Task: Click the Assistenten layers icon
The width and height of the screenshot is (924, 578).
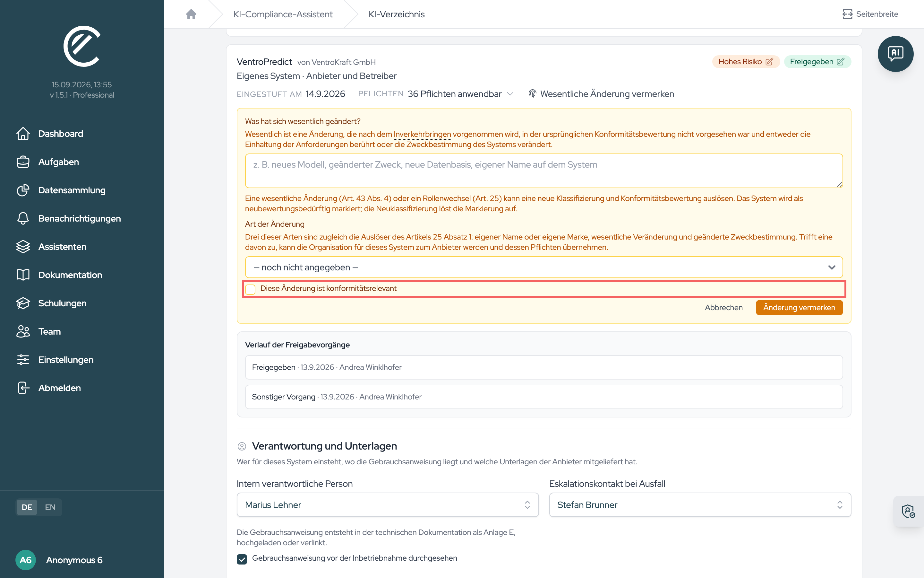Action: (x=23, y=247)
